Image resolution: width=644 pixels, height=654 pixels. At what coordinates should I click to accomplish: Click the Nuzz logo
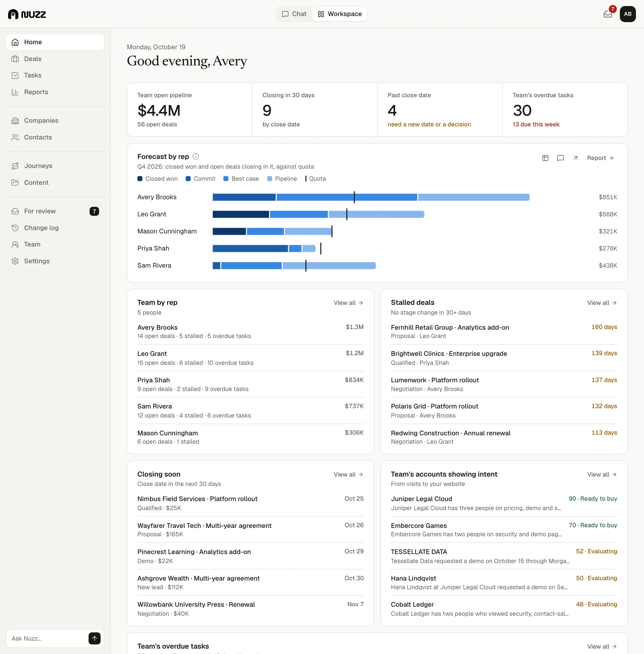[x=27, y=14]
